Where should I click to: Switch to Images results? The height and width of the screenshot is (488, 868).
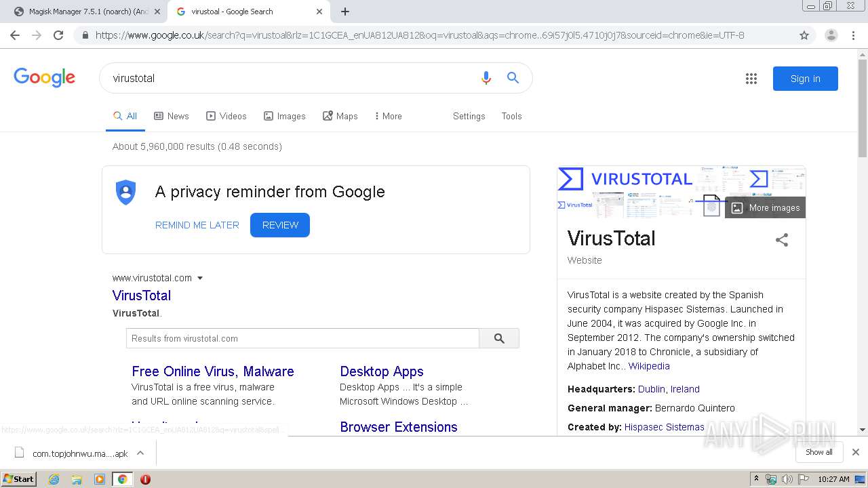point(285,116)
